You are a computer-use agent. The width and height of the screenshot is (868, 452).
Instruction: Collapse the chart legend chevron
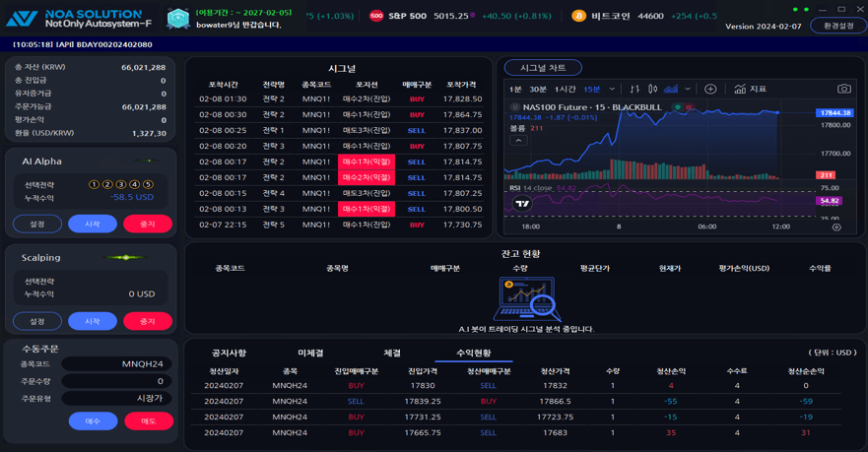point(518,141)
